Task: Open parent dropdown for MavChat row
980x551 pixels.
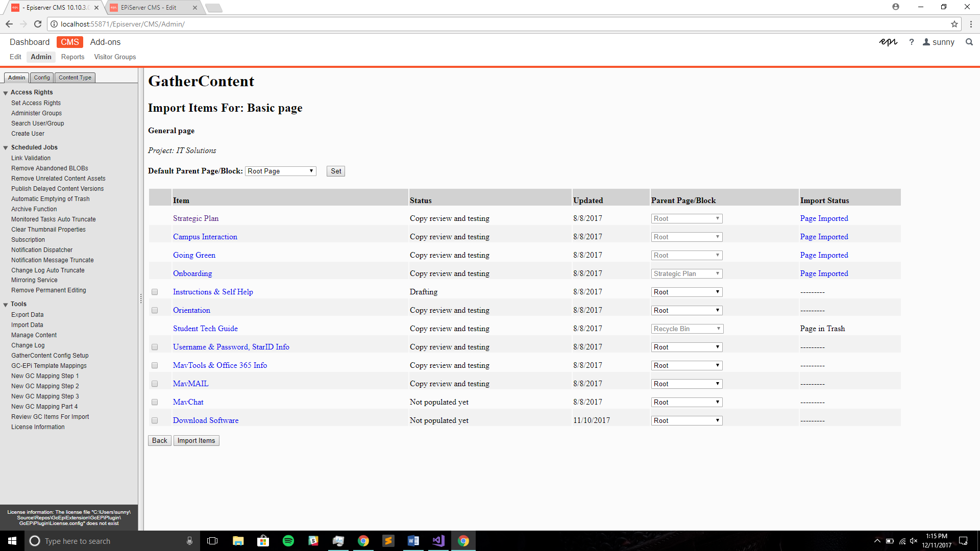Action: (x=687, y=402)
